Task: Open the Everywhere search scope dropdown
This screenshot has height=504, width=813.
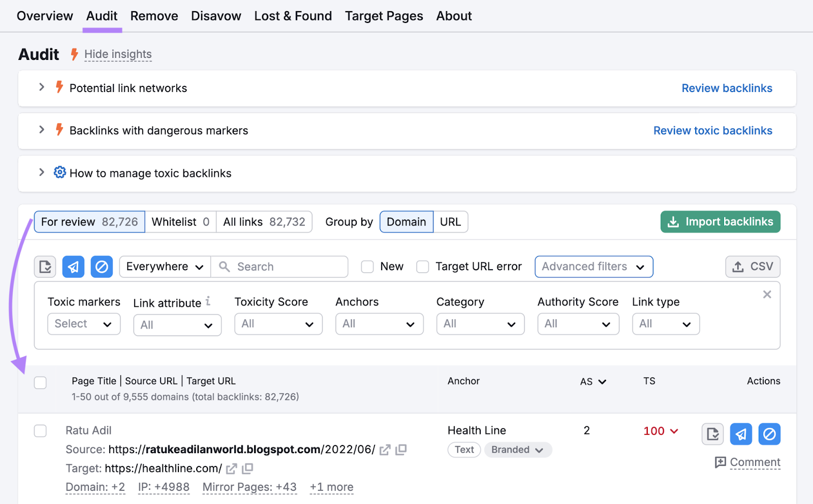Action: (164, 266)
